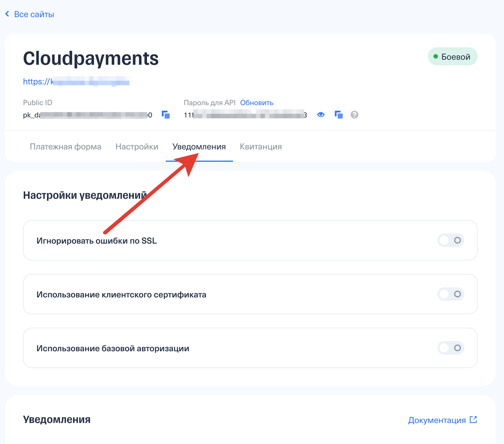This screenshot has width=504, height=444.
Task: Enable Игнорировать ошибки по SSL toggle
Action: tap(451, 240)
